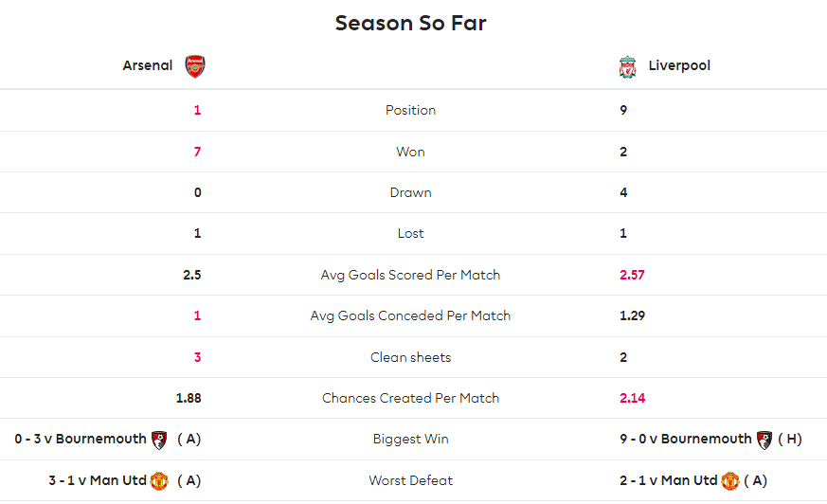
Task: Click Bournemouth badge in Arsenal's Biggest Win
Action: [x=159, y=440]
